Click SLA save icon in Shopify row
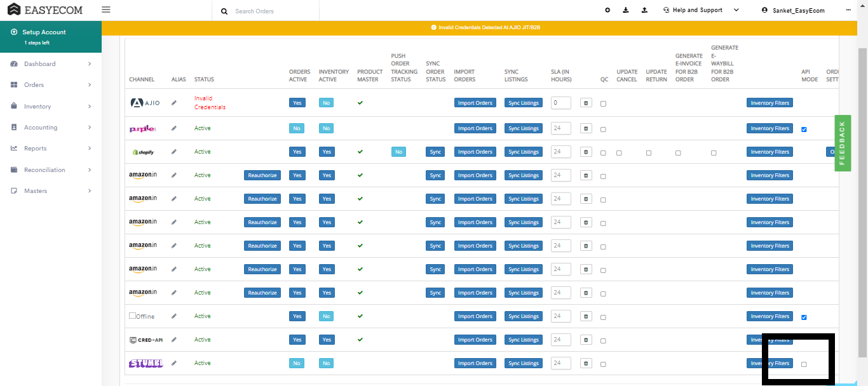 coord(586,152)
